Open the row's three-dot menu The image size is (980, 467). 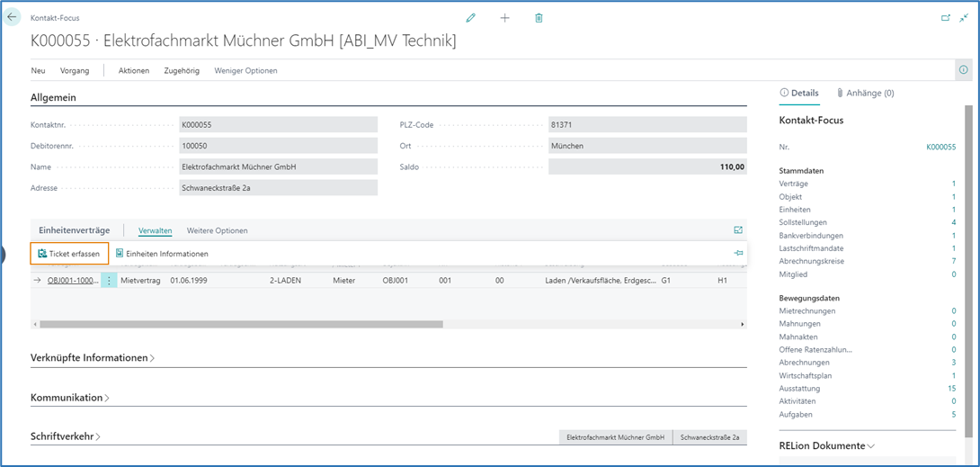pos(109,281)
